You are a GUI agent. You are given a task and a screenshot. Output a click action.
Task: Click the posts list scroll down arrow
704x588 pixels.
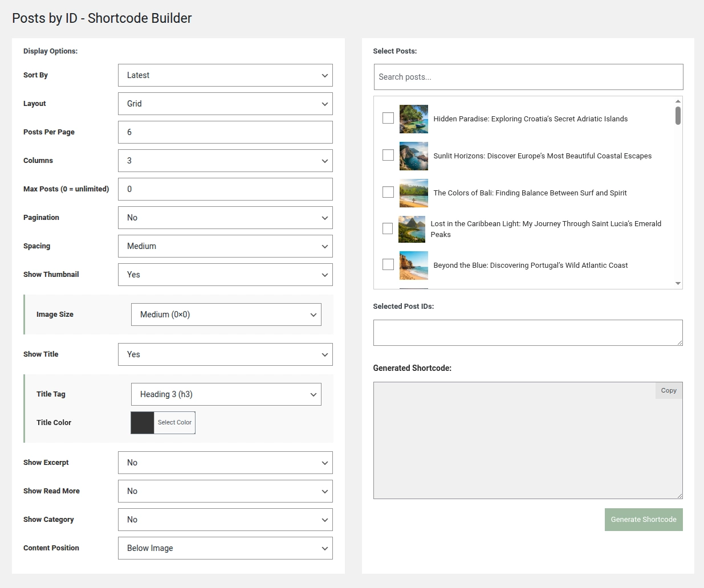click(678, 283)
